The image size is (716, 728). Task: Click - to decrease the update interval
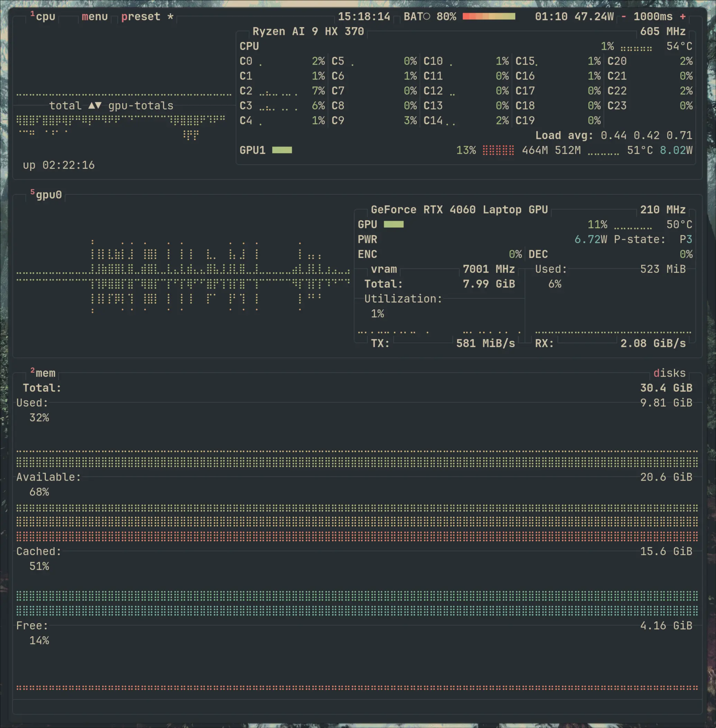coord(624,16)
